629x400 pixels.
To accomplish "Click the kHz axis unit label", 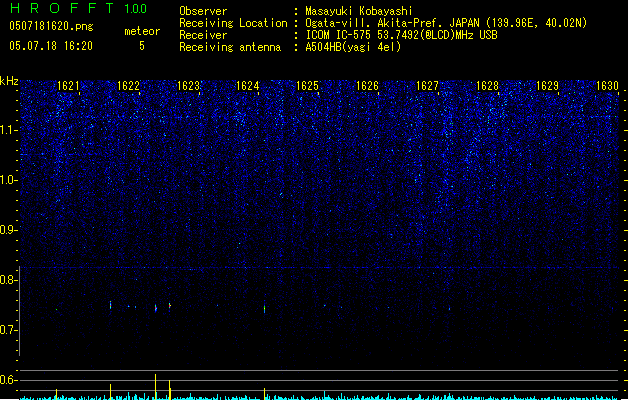I will (9, 81).
